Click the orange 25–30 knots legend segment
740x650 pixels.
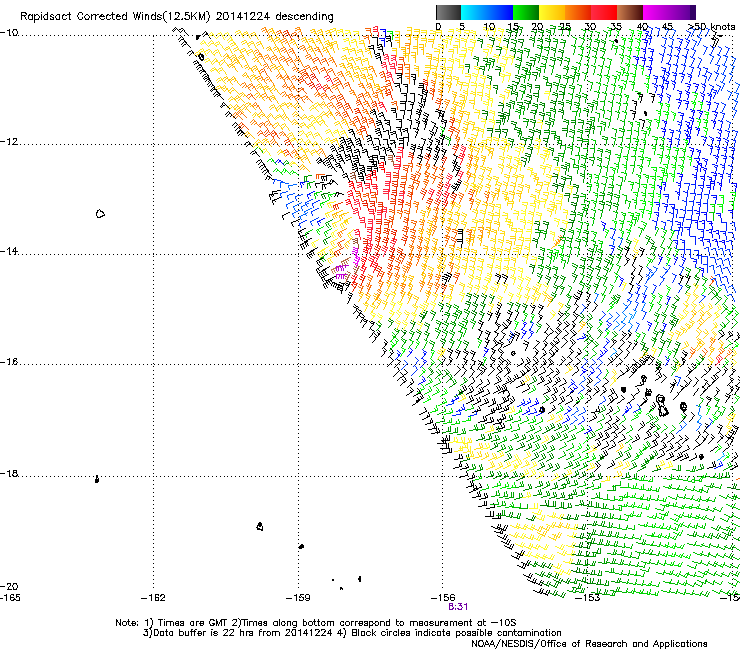pyautogui.click(x=578, y=12)
